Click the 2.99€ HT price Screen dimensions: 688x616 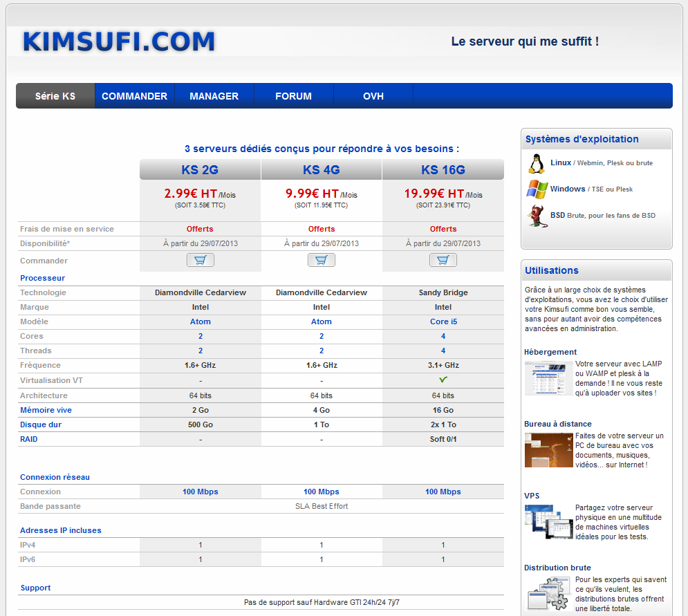click(x=190, y=194)
